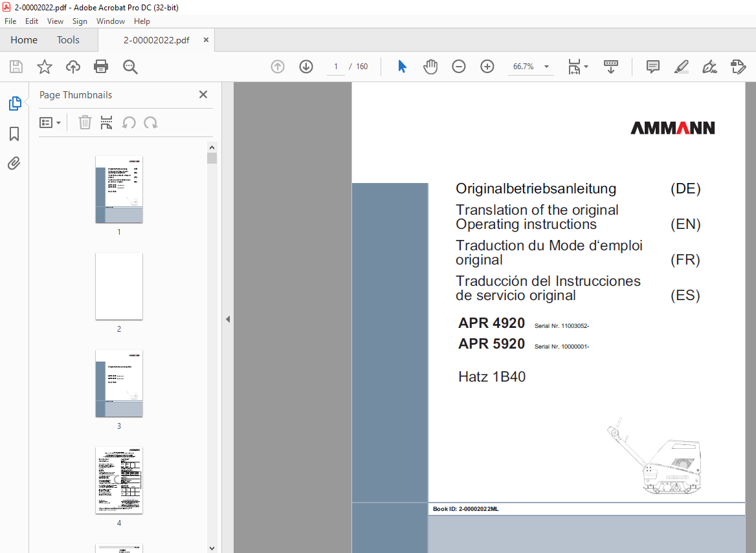Image resolution: width=756 pixels, height=553 pixels.
Task: Zoom in with plus button
Action: coord(487,67)
